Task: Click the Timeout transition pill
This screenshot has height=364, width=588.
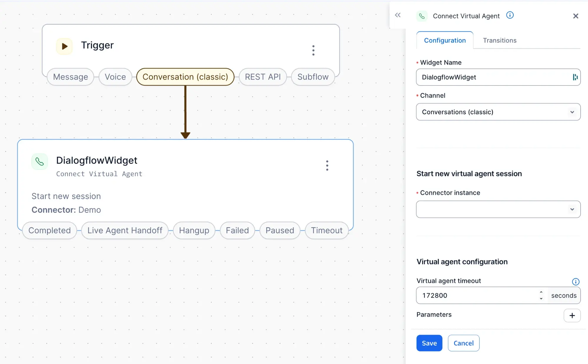Action: tap(327, 230)
